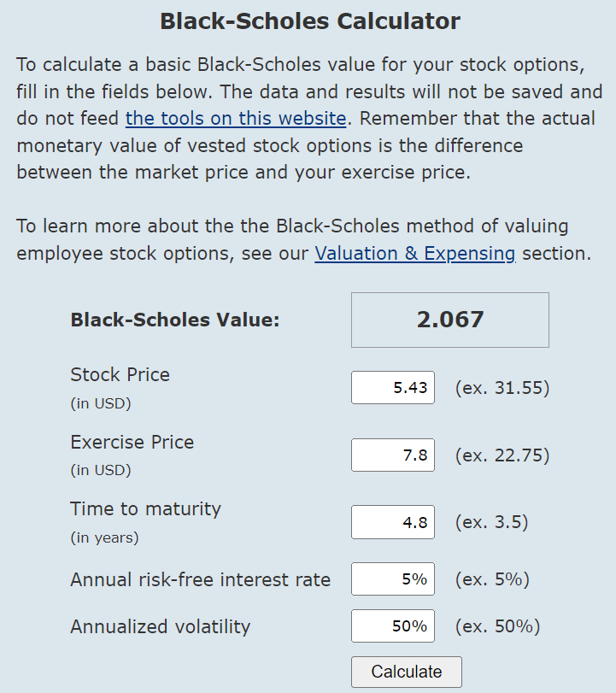Click the Annualized volatility label text
The image size is (616, 693).
pos(161,626)
